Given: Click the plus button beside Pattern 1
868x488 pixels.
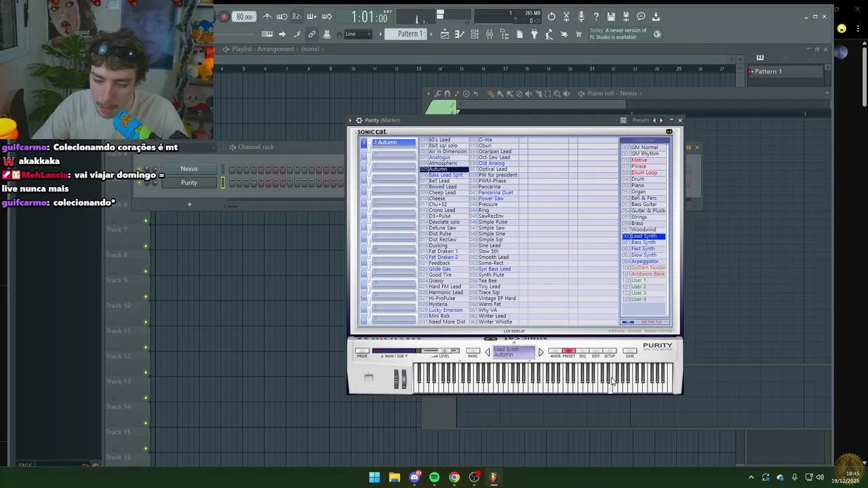Looking at the screenshot, I should pos(431,34).
